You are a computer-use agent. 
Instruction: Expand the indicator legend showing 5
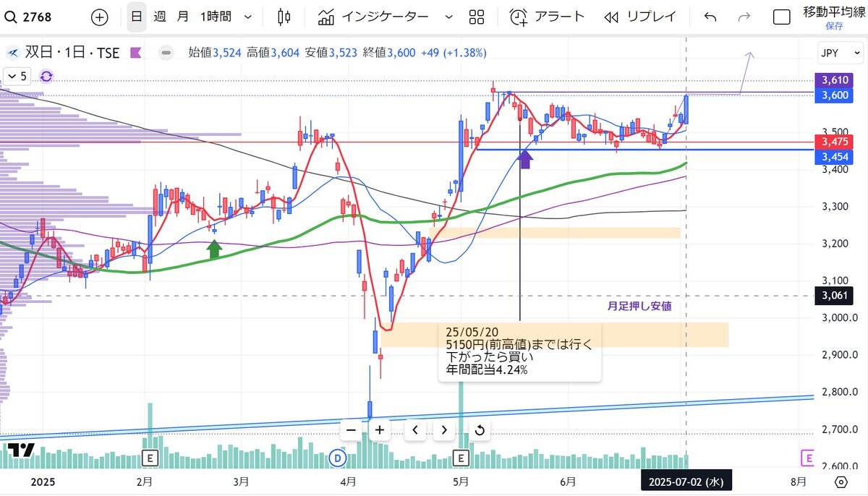[x=17, y=76]
